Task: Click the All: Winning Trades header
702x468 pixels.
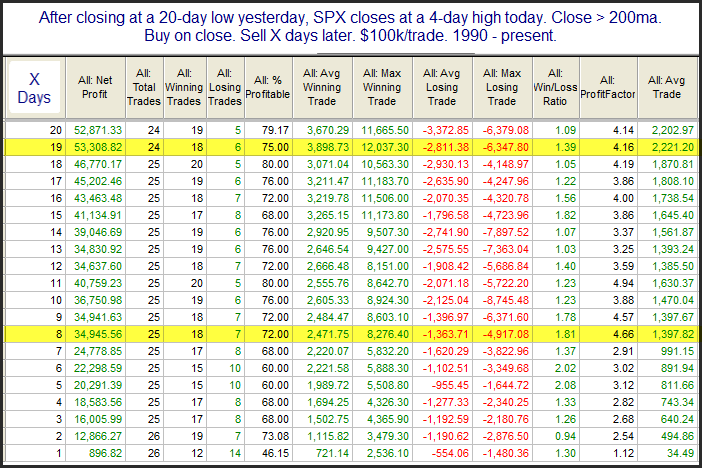Action: (184, 87)
